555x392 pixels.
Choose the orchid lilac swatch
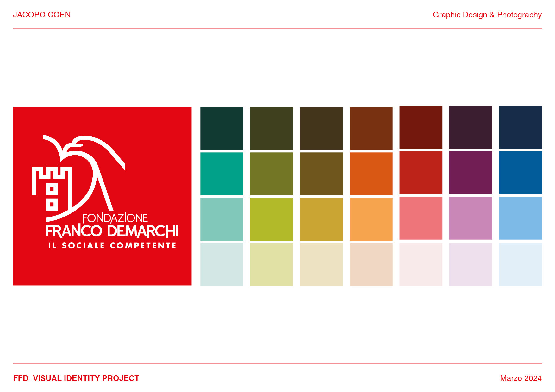tap(471, 218)
